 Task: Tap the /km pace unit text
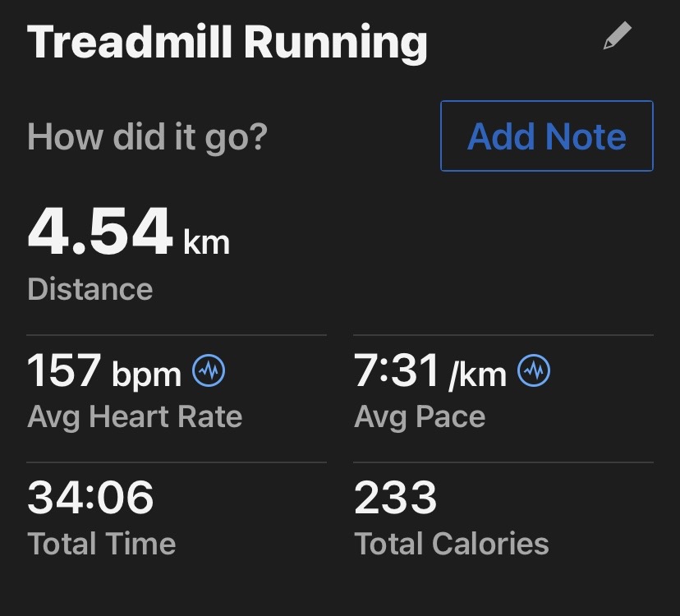click(477, 375)
